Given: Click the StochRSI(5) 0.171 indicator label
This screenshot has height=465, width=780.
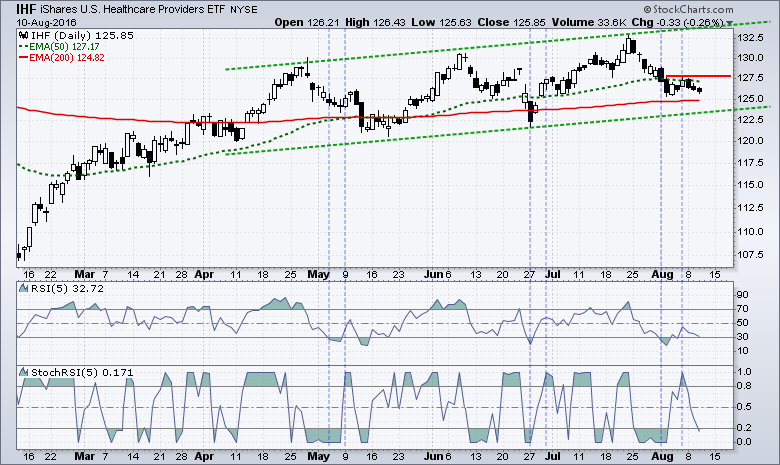Looking at the screenshot, I should (x=82, y=372).
